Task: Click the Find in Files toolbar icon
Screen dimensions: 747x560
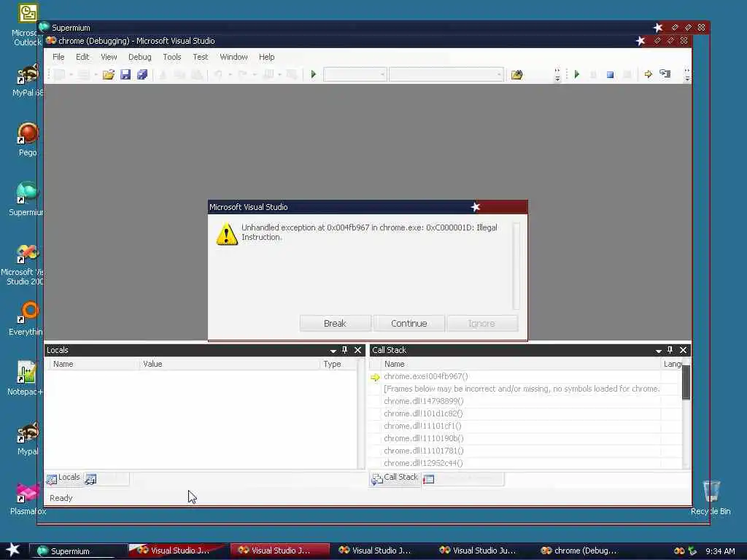Action: point(517,74)
